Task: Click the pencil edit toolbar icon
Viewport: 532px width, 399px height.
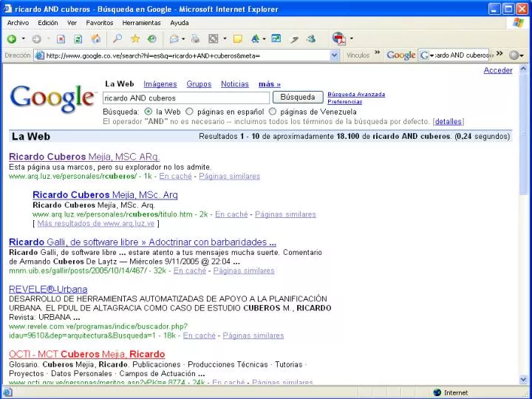Action: [294, 39]
